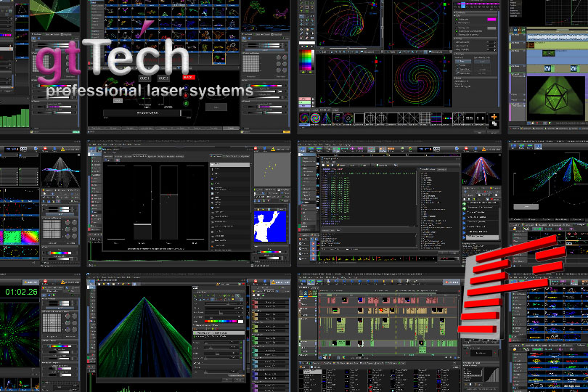Click the red BLACK button
Screen dimensions: 588x392
[x=189, y=77]
